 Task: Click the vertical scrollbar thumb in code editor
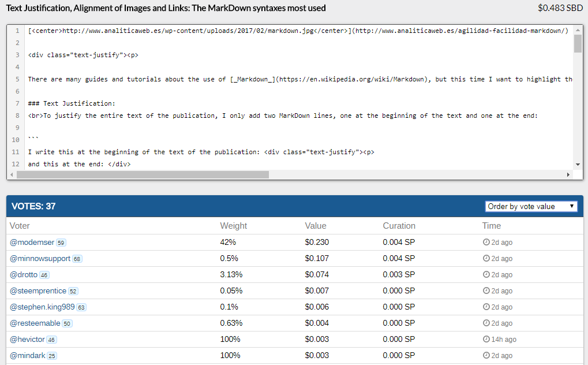(578, 43)
